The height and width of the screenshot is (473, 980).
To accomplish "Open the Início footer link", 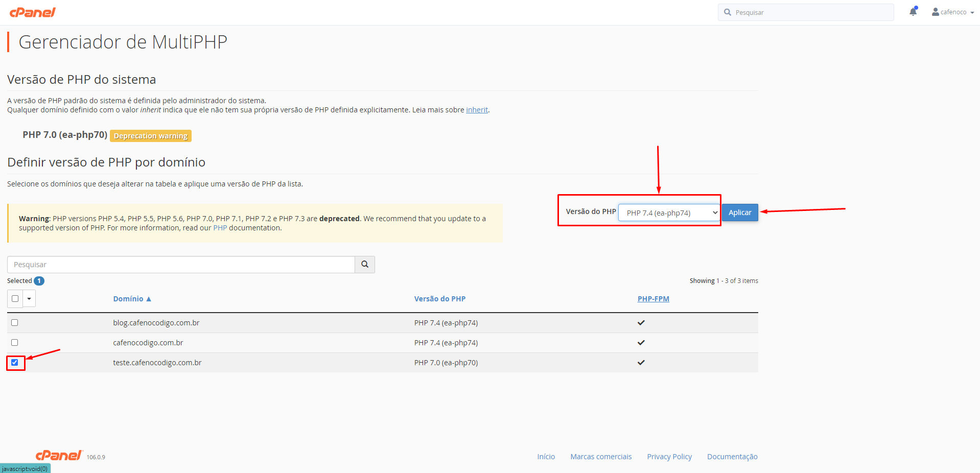I will (x=546, y=457).
